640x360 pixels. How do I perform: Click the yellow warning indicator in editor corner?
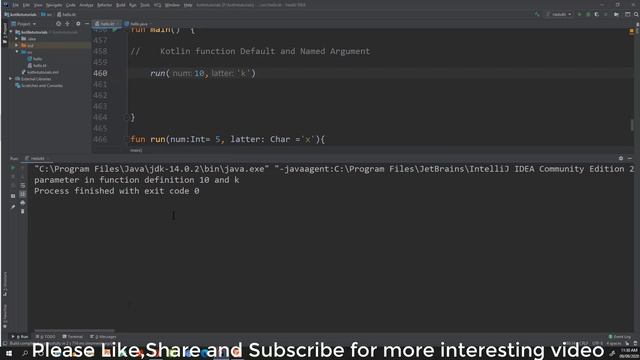click(631, 31)
